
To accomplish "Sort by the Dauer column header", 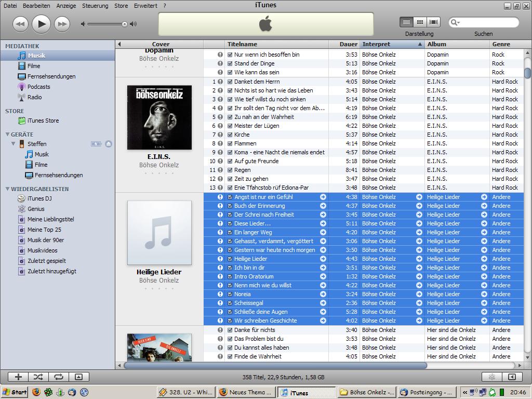I will [x=344, y=44].
